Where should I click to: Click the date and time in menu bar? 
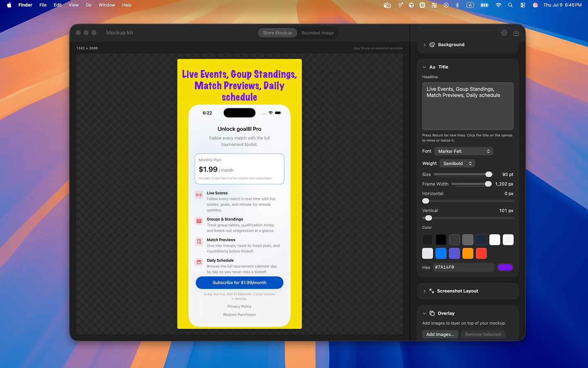tap(562, 5)
